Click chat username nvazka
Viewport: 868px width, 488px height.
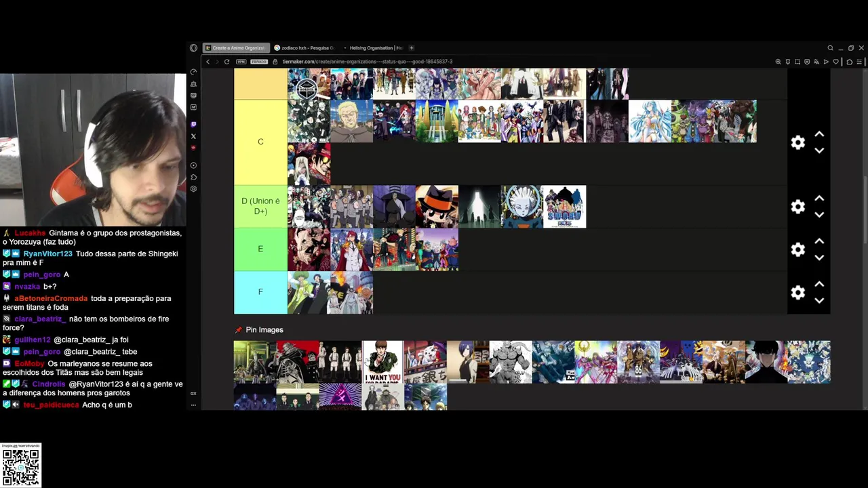28,287
